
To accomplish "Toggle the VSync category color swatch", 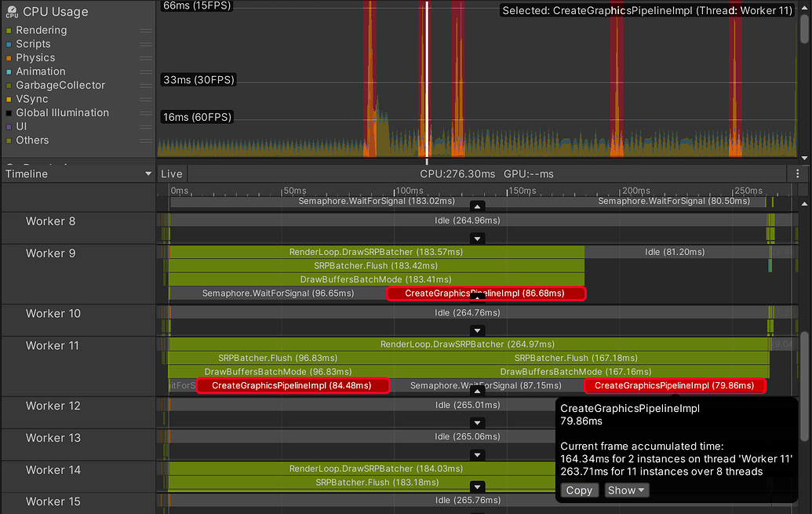I will (7, 98).
